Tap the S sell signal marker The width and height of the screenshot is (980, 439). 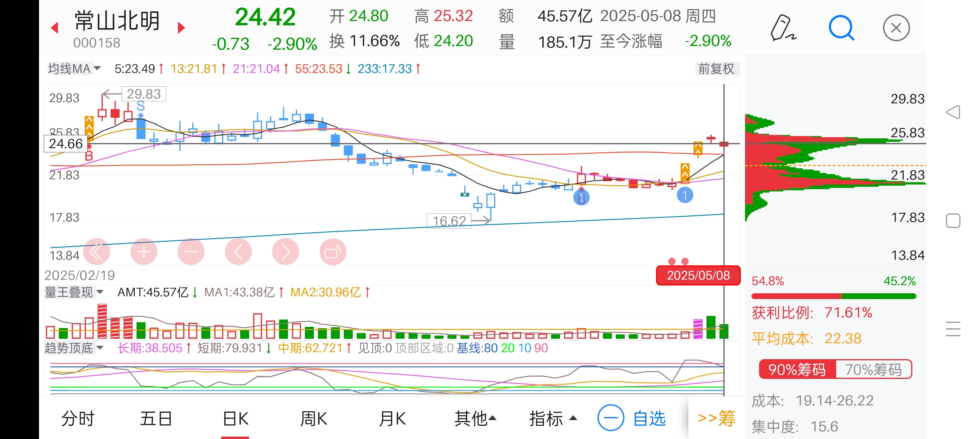pyautogui.click(x=141, y=106)
